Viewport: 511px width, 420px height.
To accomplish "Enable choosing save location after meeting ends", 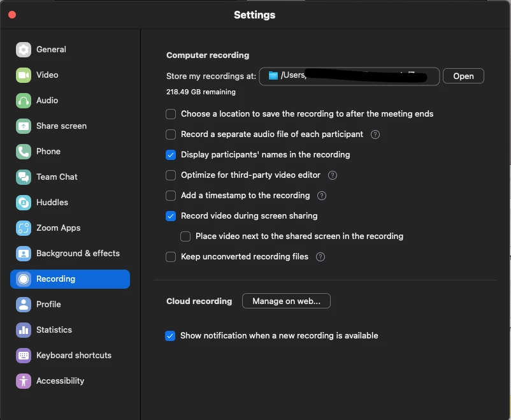I will (171, 114).
